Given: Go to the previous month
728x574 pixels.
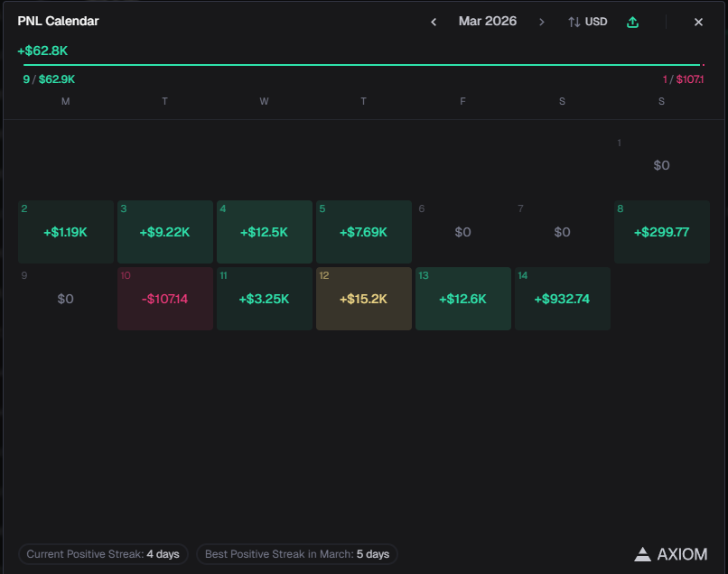Looking at the screenshot, I should [434, 22].
